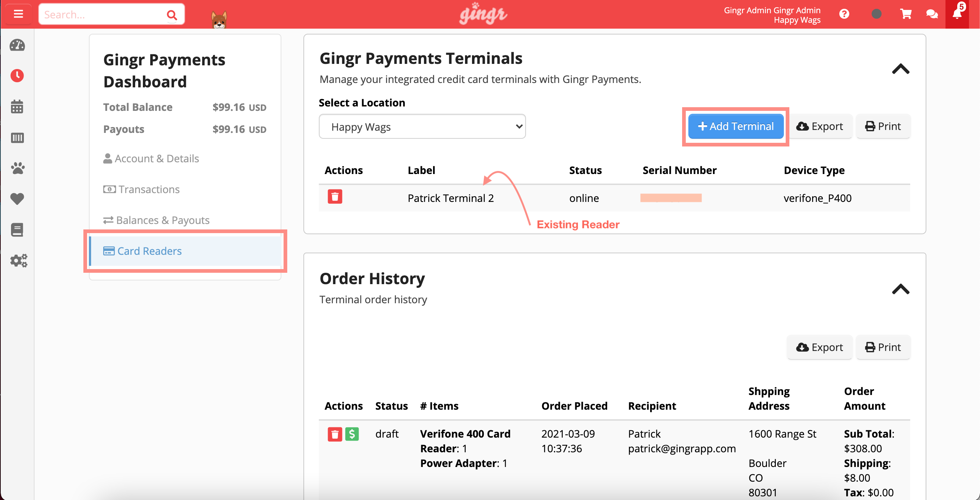This screenshot has height=500, width=980.
Task: Collapse the Gingr Payments Terminals panel
Action: [x=901, y=69]
